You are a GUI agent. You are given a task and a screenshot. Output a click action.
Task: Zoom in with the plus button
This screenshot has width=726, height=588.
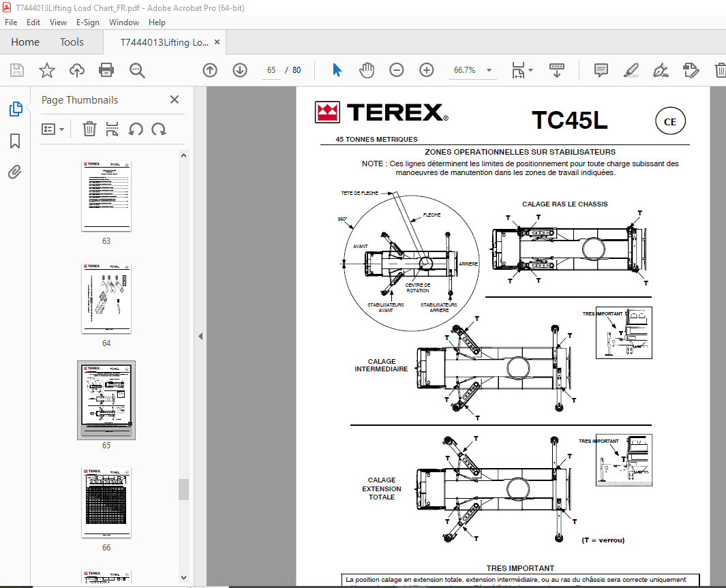point(427,70)
